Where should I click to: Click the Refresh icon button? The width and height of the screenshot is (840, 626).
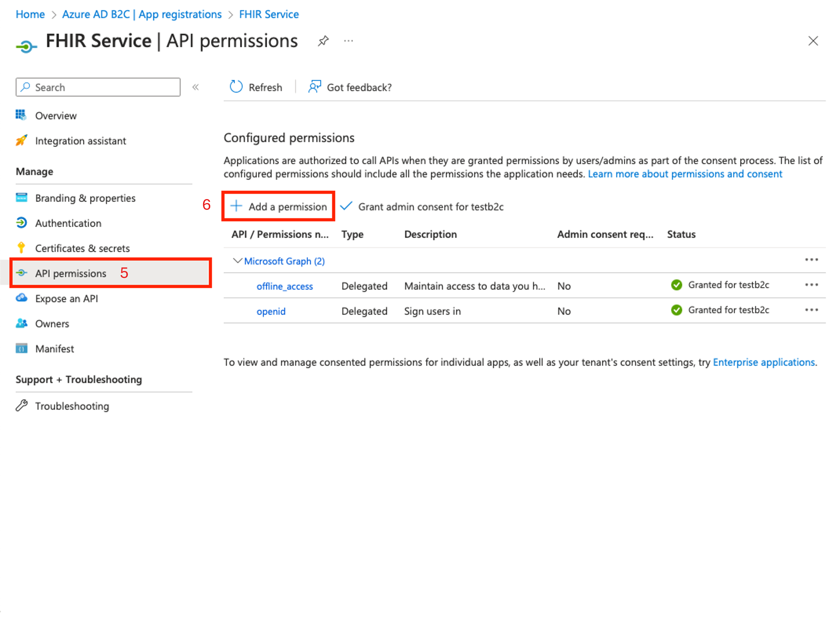(236, 87)
